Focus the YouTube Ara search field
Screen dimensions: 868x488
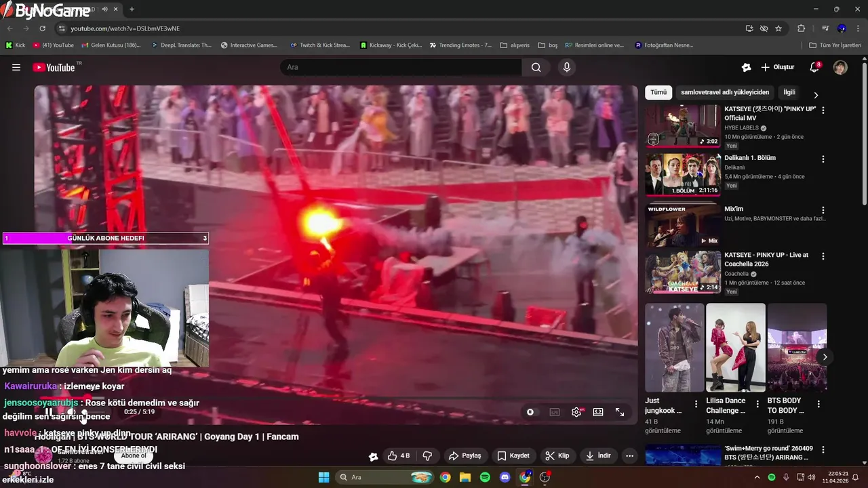(x=401, y=67)
